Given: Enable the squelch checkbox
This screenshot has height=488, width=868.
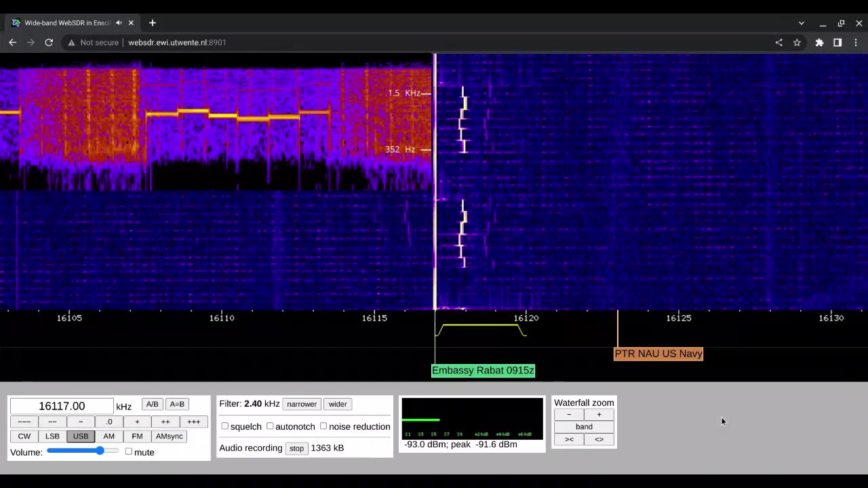Looking at the screenshot, I should [x=225, y=426].
